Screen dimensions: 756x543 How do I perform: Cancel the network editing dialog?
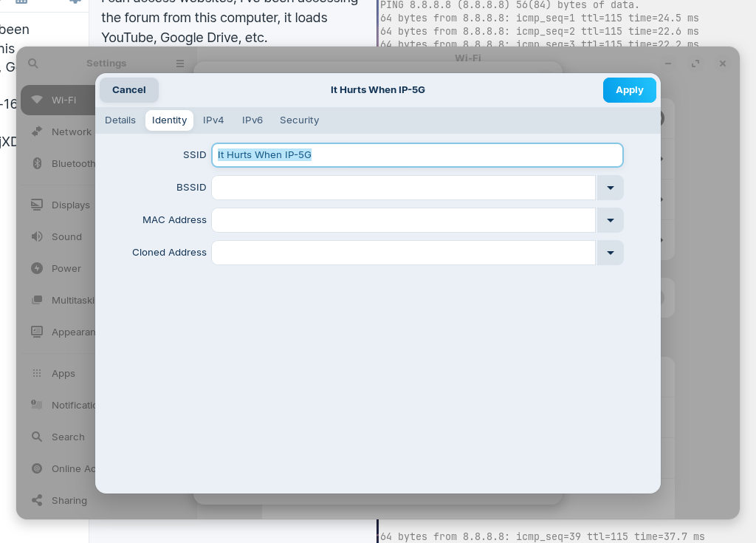(x=129, y=90)
